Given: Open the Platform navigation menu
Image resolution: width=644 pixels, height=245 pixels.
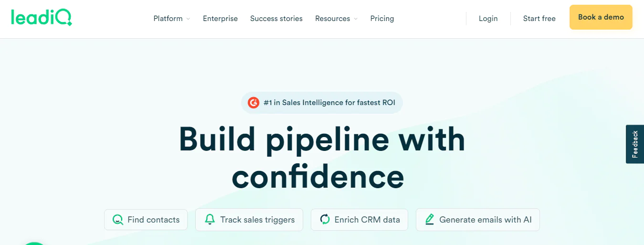Looking at the screenshot, I should (x=168, y=19).
